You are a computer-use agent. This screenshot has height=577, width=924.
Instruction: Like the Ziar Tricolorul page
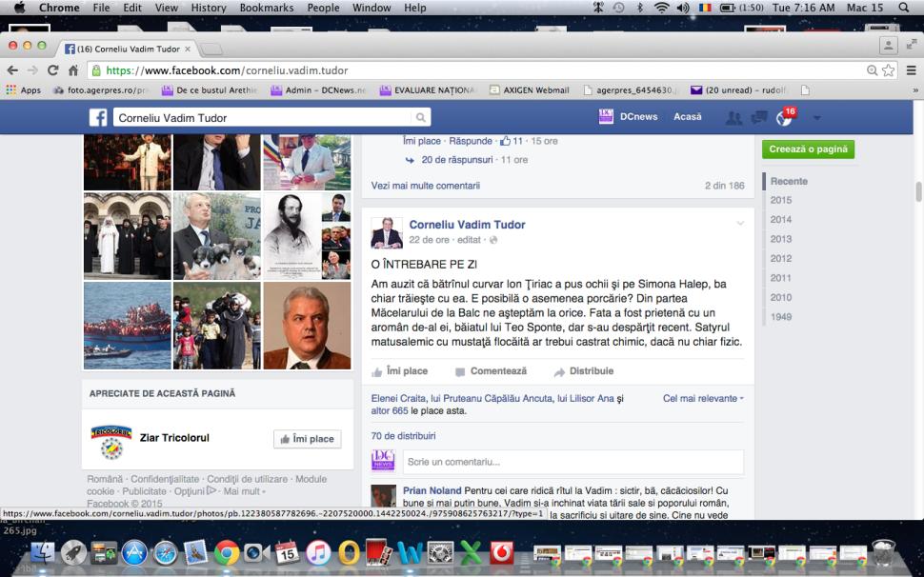click(x=307, y=439)
